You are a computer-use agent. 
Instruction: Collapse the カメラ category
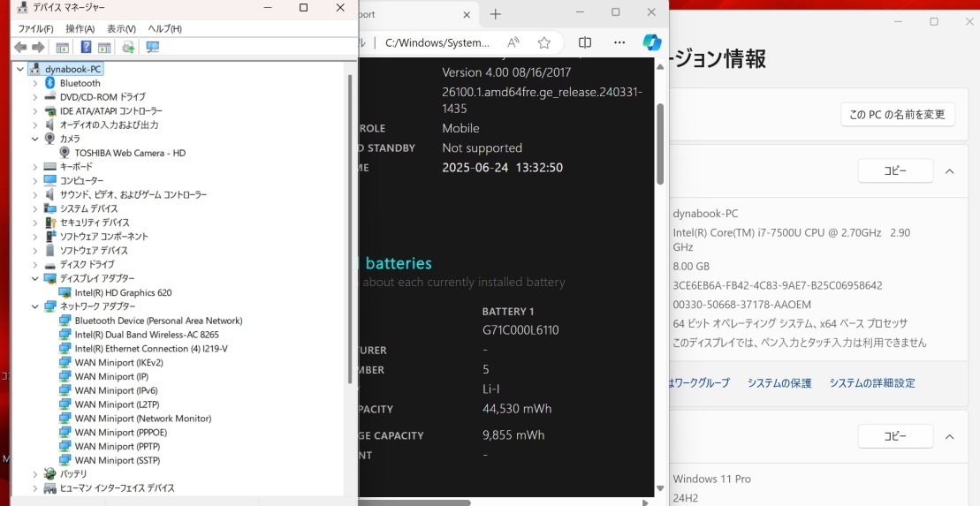pos(35,139)
